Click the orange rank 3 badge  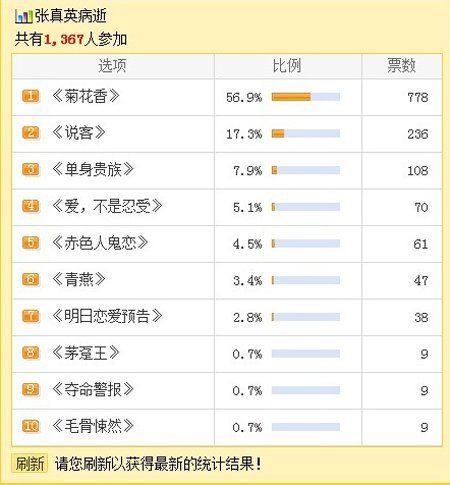(x=31, y=170)
